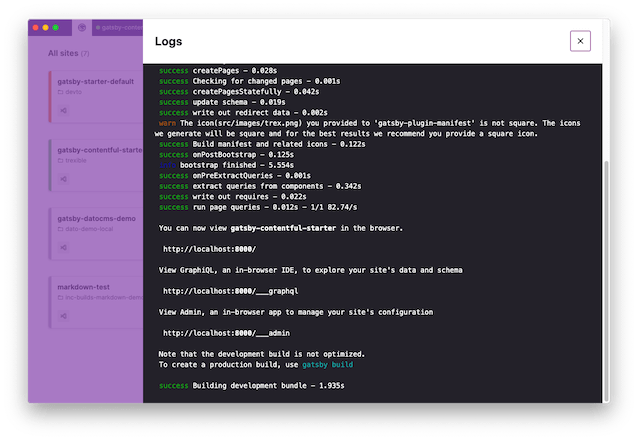Click the 'bootstrap finished - 5.554s' line

(226, 165)
